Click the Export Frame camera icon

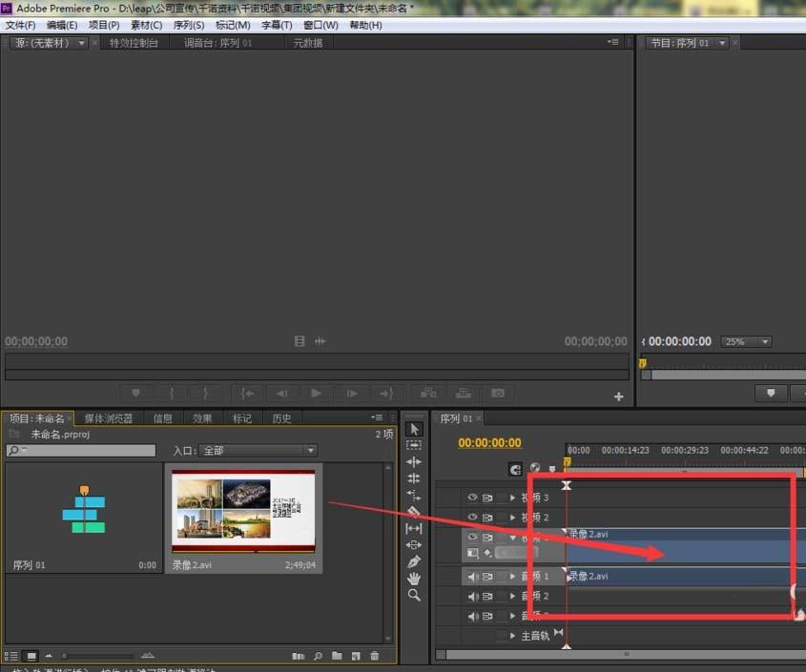pyautogui.click(x=497, y=393)
